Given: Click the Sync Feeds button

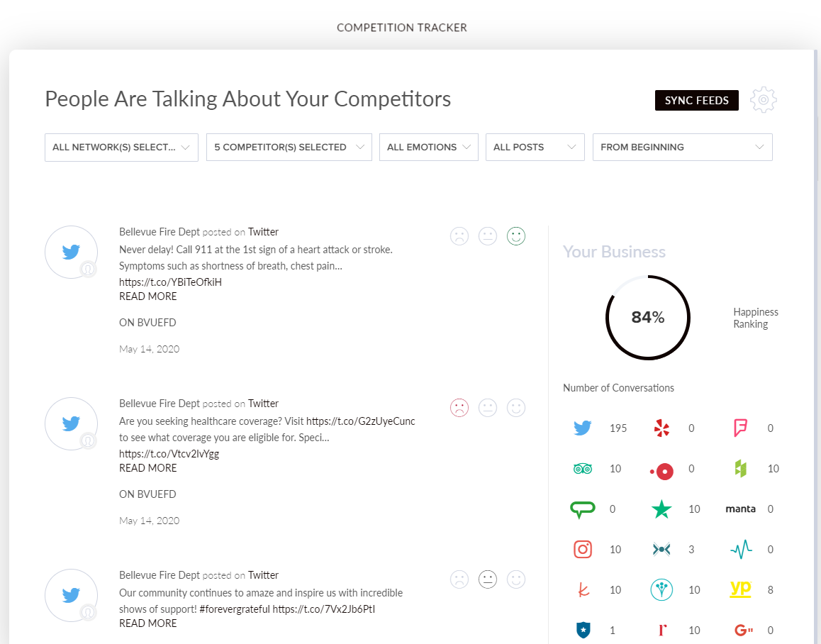Looking at the screenshot, I should tap(696, 101).
